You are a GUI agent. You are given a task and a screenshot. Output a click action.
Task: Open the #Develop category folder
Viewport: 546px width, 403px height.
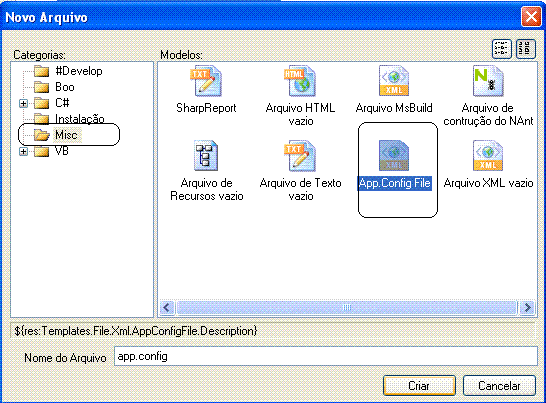click(x=68, y=71)
